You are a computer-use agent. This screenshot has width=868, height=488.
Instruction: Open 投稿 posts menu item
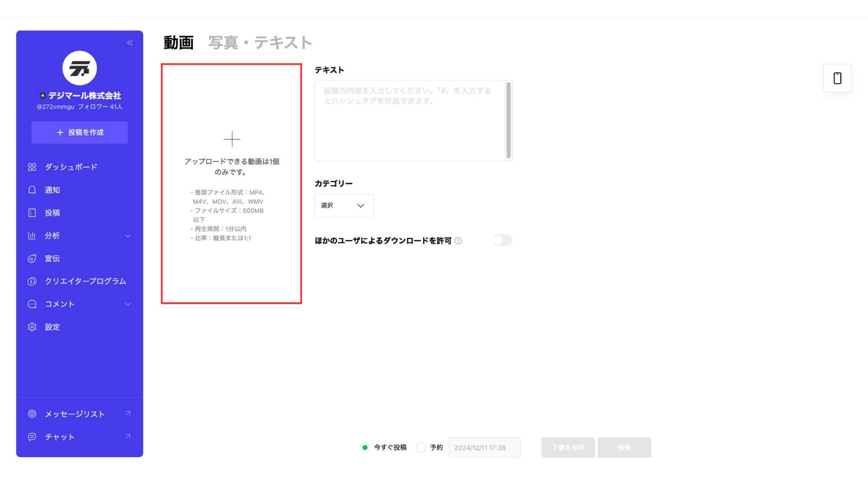[x=52, y=213]
